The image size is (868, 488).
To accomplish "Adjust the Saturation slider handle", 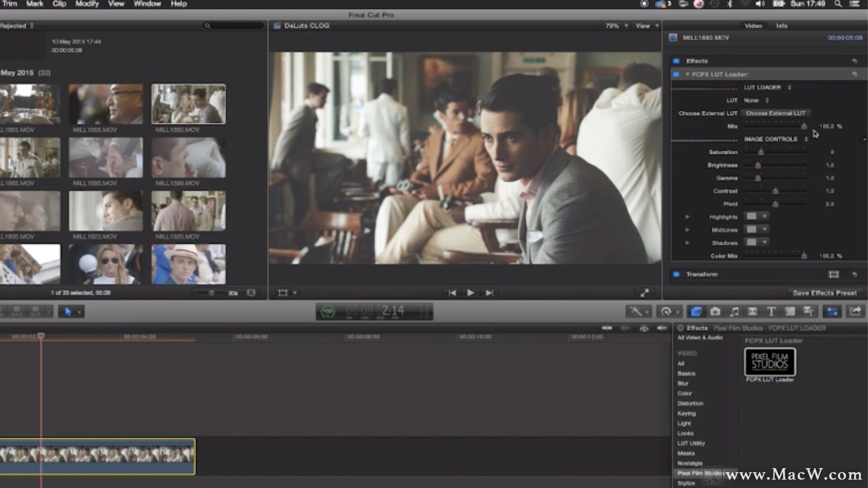I will 761,152.
